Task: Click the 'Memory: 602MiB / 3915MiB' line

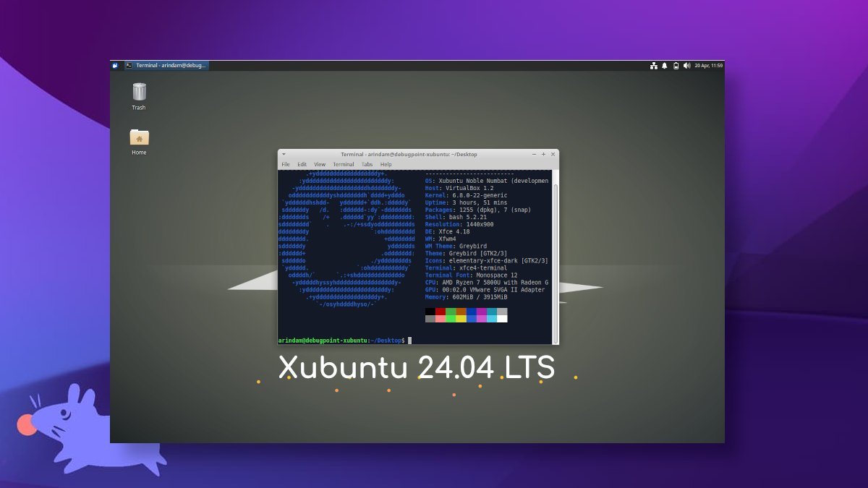Action: [466, 297]
